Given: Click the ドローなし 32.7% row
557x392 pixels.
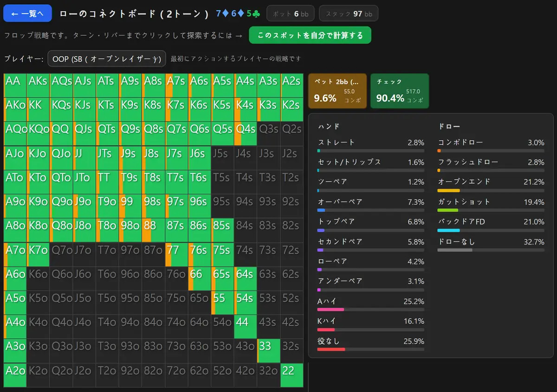Looking at the screenshot, I should (x=491, y=245).
